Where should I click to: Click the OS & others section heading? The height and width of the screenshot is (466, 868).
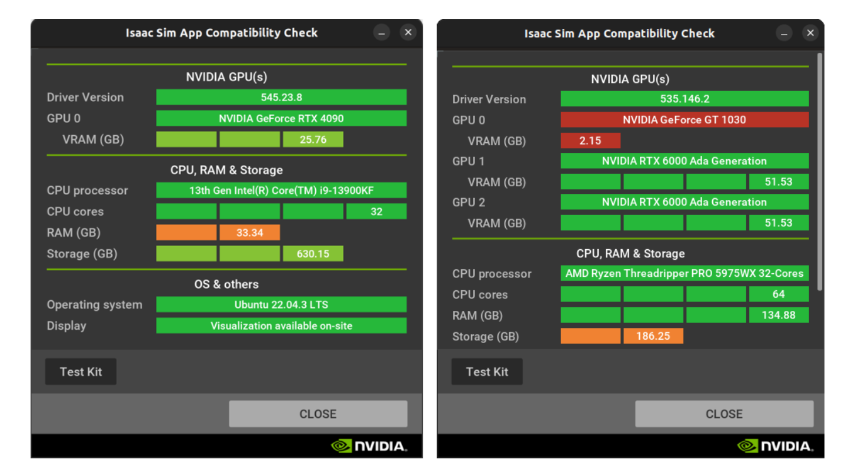(226, 284)
